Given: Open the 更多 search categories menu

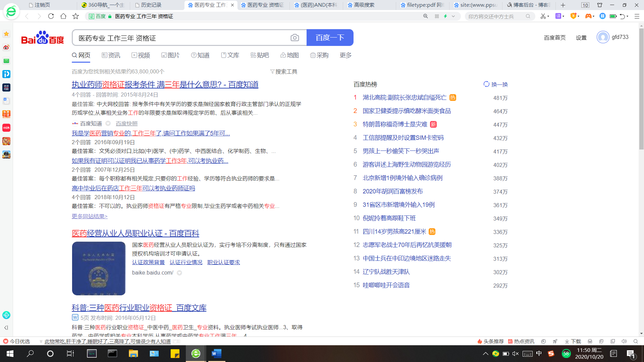Looking at the screenshot, I should 345,55.
